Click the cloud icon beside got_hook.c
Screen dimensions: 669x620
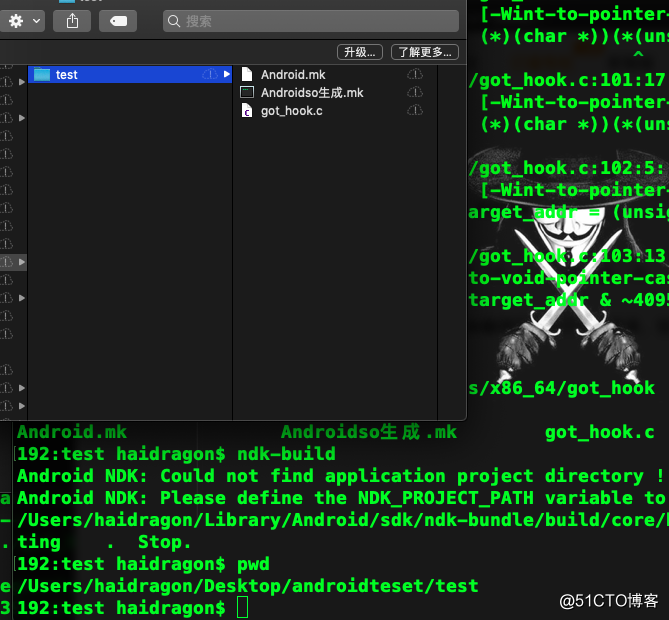415,111
